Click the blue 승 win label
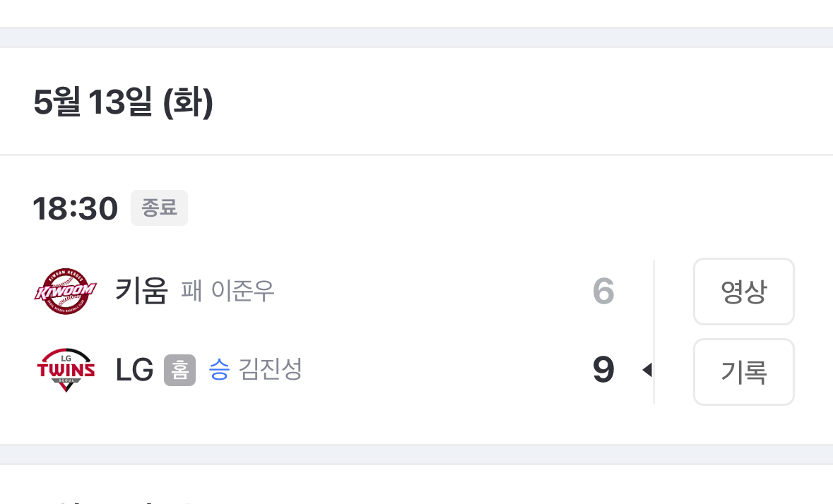833x504 pixels. (219, 370)
